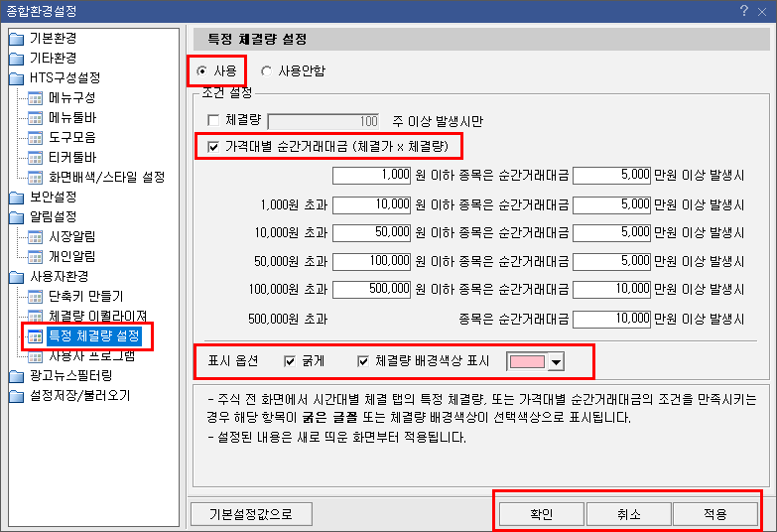Image resolution: width=777 pixels, height=532 pixels.
Task: Click the 500,000 price limit input field
Action: (372, 289)
